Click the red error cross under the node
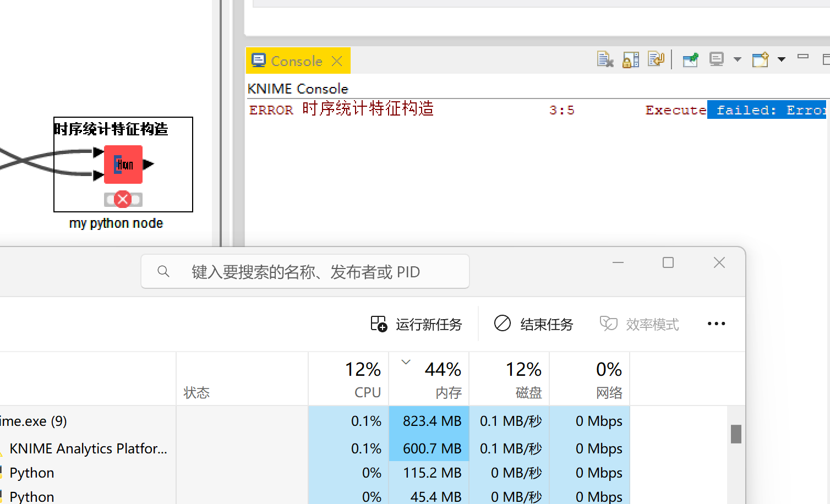Viewport: 830px width, 504px height. click(x=123, y=199)
